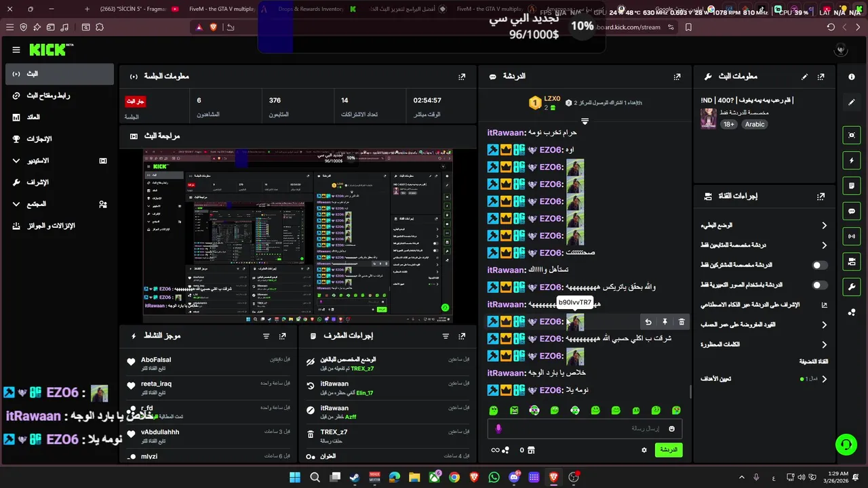
Task: Click the purple microphone icon in chat
Action: coord(498,428)
